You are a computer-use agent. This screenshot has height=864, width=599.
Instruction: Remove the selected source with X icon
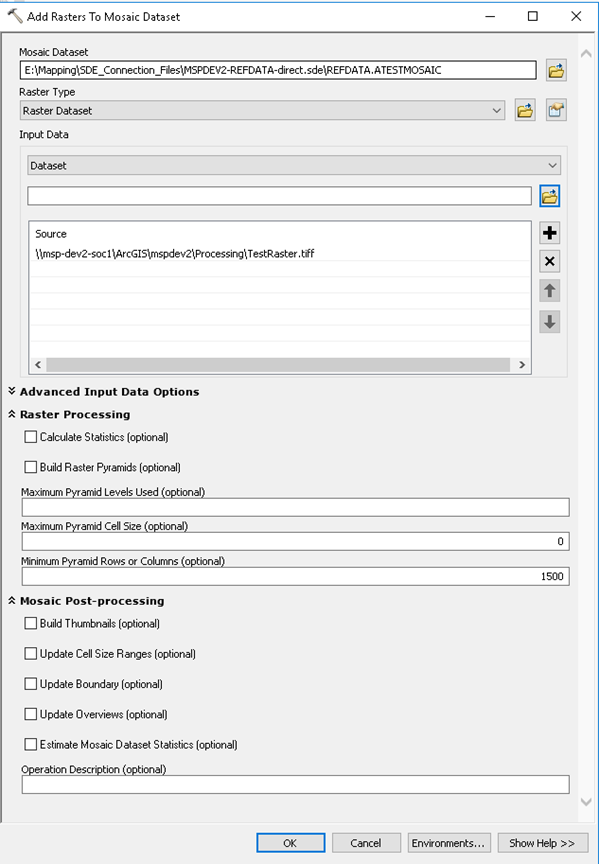(x=549, y=262)
